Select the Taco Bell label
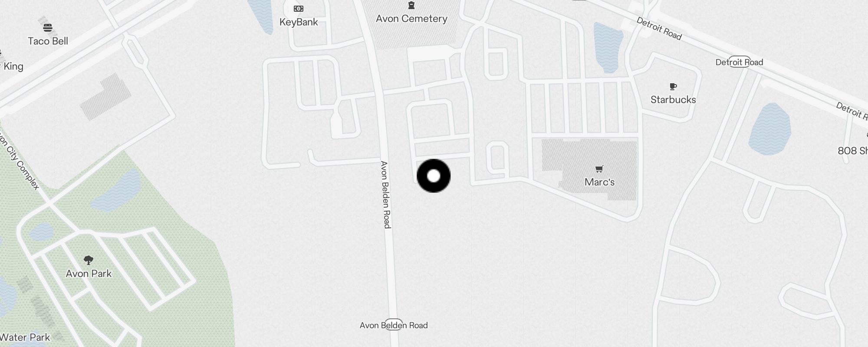 click(48, 41)
